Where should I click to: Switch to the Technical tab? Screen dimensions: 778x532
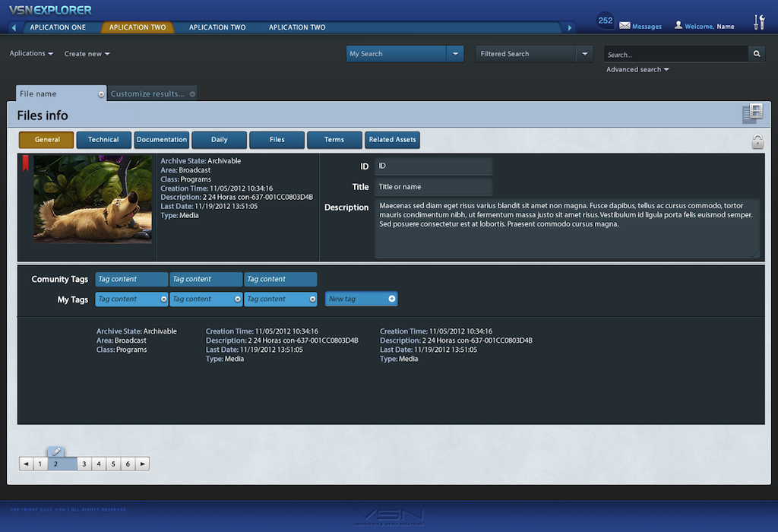click(x=103, y=140)
